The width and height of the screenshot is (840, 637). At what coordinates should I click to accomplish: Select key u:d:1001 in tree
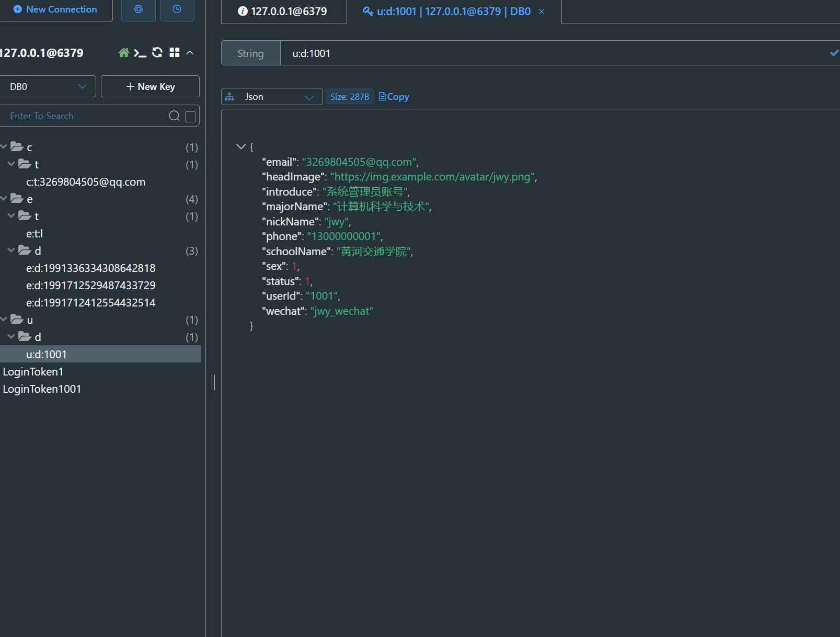pos(99,354)
